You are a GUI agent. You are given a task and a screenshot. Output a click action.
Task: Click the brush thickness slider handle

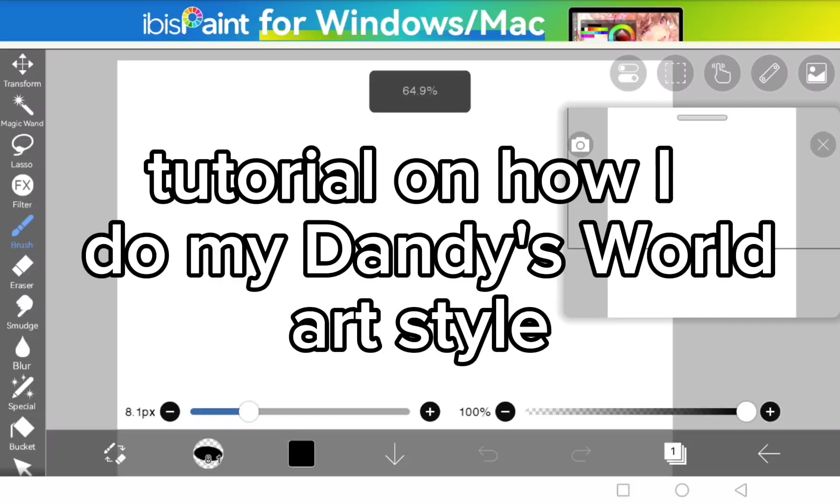[249, 412]
